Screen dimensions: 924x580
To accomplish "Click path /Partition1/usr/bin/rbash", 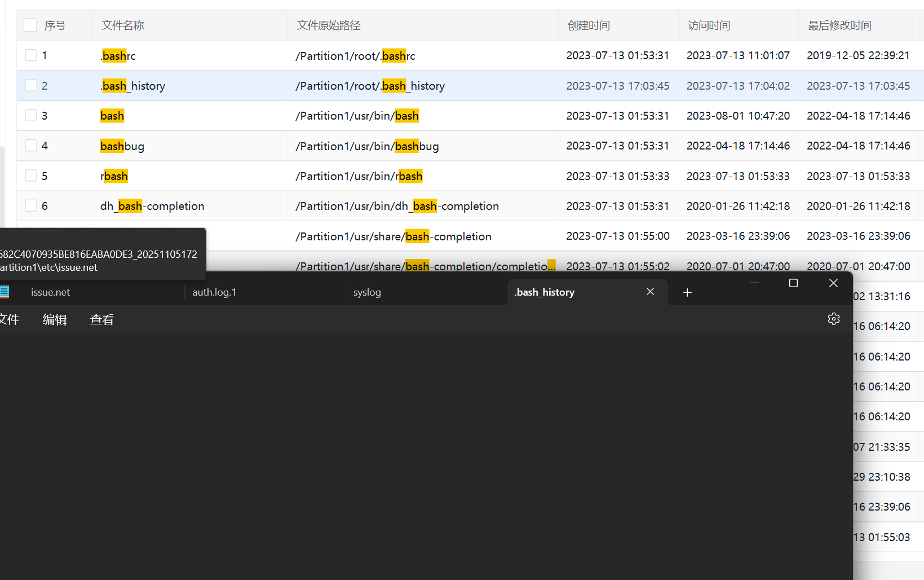I will tap(359, 176).
